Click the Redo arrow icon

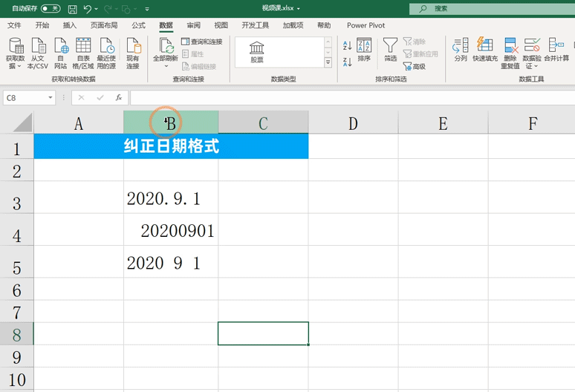[x=108, y=9]
